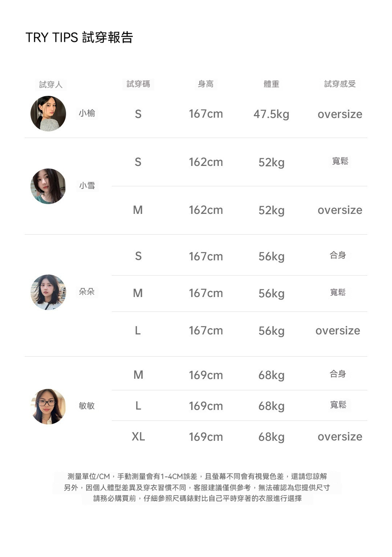Click the 小雪 name label

pos(87,186)
